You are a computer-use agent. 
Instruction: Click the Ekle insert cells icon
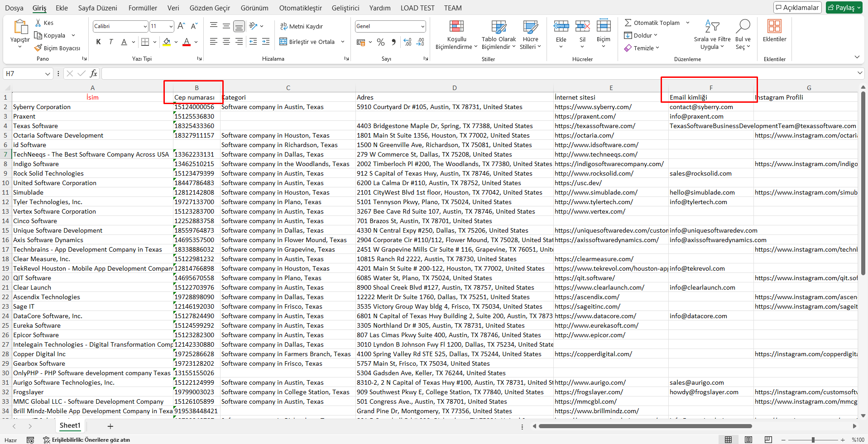coord(561,26)
